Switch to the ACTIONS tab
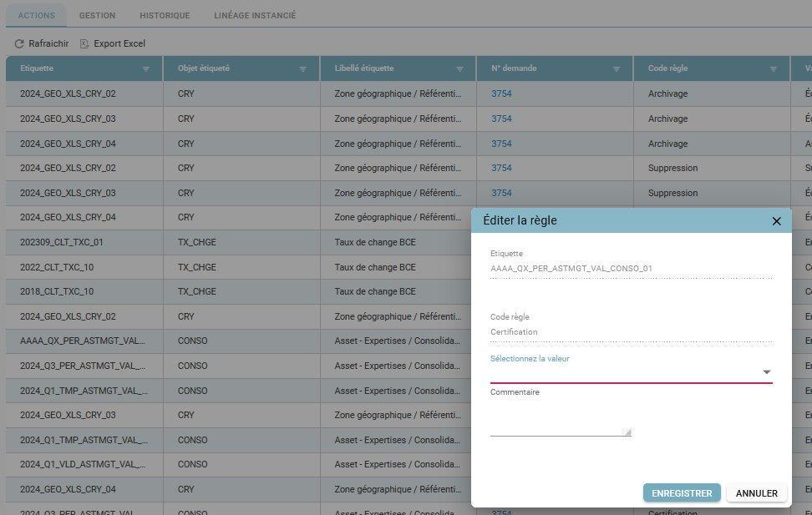This screenshot has width=812, height=515. tap(36, 16)
